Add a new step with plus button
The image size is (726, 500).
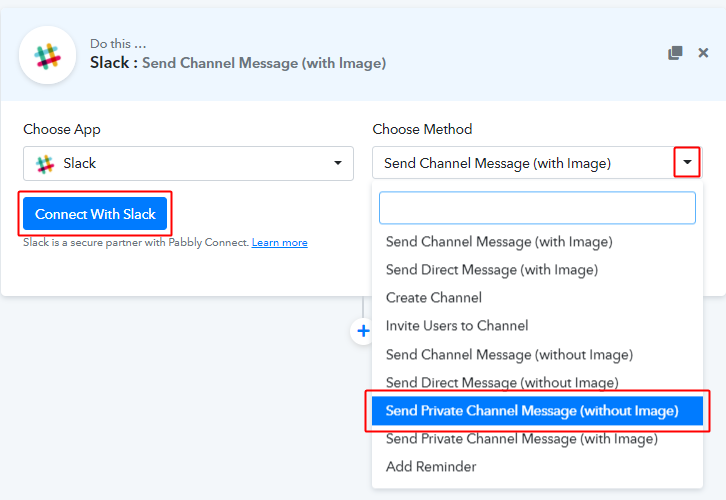pos(363,331)
